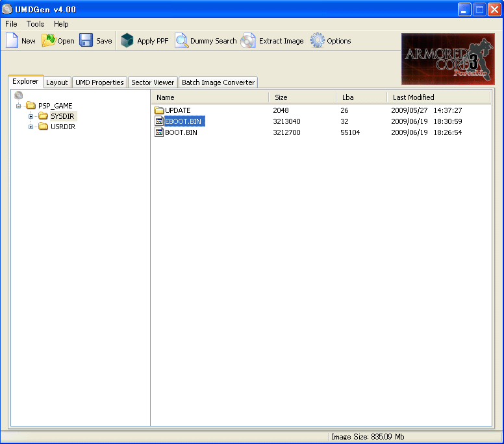Switch to the Batch Image Converter tab

coord(218,82)
